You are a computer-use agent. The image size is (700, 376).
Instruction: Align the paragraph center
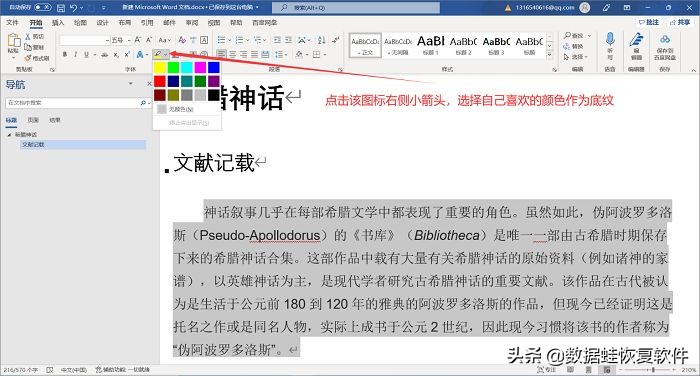click(x=232, y=54)
